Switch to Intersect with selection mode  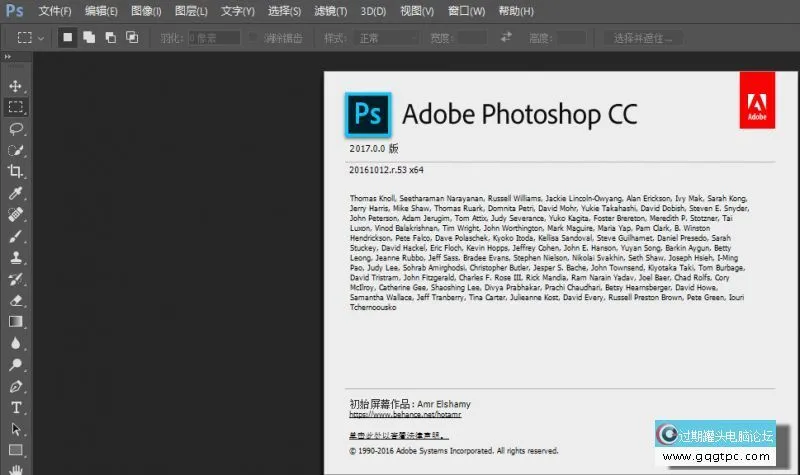pos(131,38)
